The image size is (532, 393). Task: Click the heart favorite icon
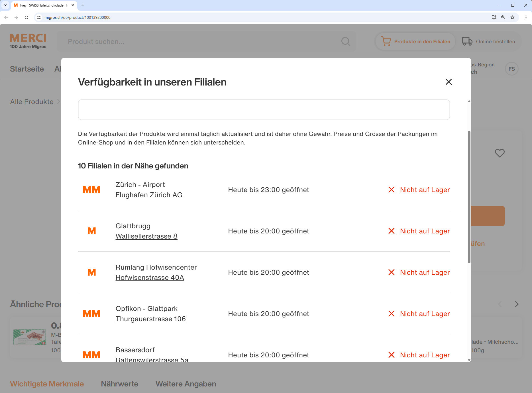click(500, 153)
